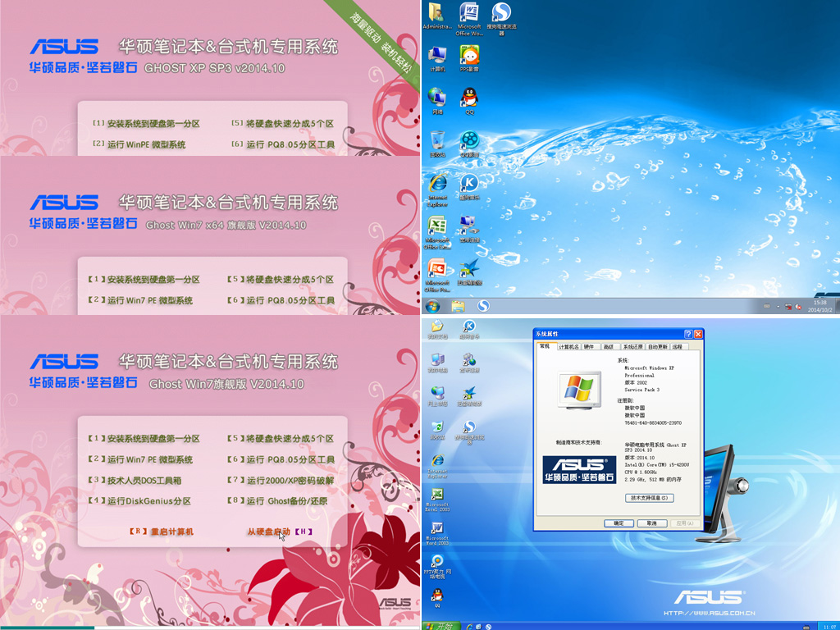Launch 迅雷 on the XP desktop
This screenshot has width=840, height=630.
(x=469, y=397)
